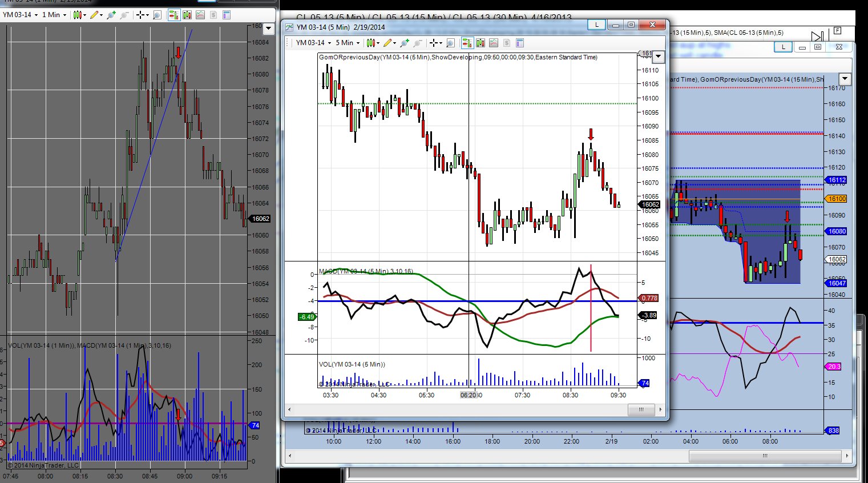Screen dimensions: 868x483
Task: Click 16062 current price marker in 1 Min chart
Action: tap(260, 219)
